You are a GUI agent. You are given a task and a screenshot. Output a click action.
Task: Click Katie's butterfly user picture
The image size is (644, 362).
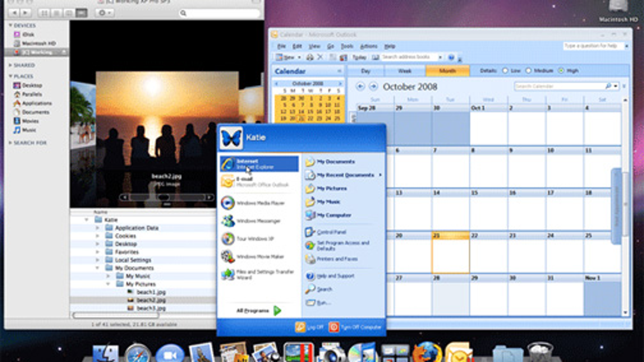pyautogui.click(x=231, y=138)
